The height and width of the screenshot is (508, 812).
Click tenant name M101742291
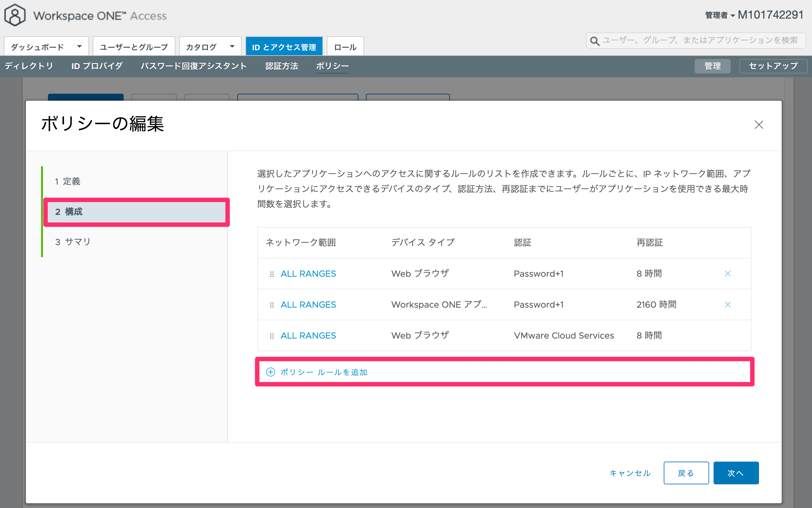[x=770, y=15]
